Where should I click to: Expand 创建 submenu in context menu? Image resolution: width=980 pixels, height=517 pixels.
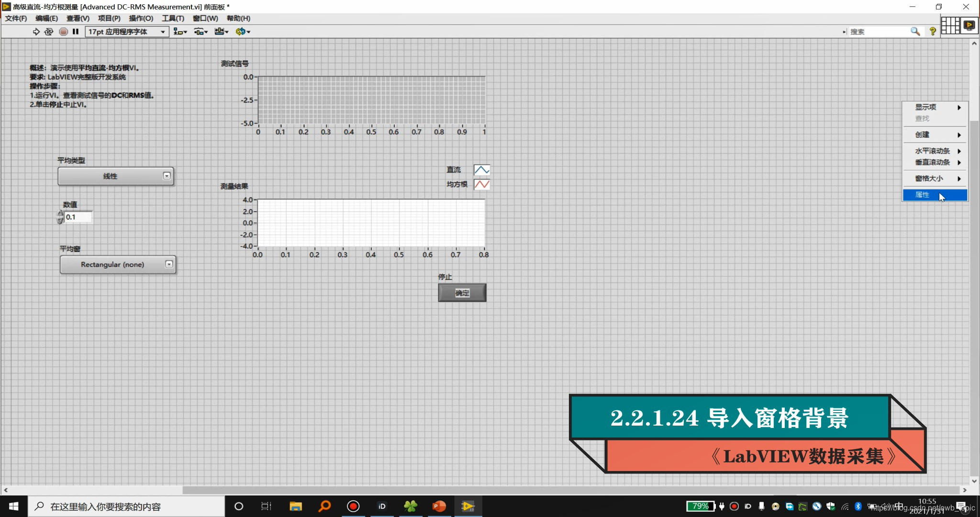935,135
